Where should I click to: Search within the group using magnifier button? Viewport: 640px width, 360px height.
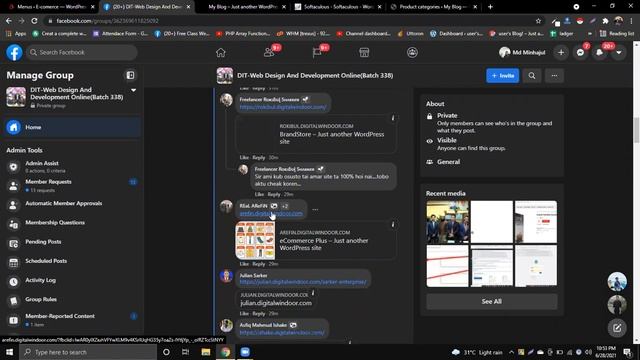click(x=532, y=76)
